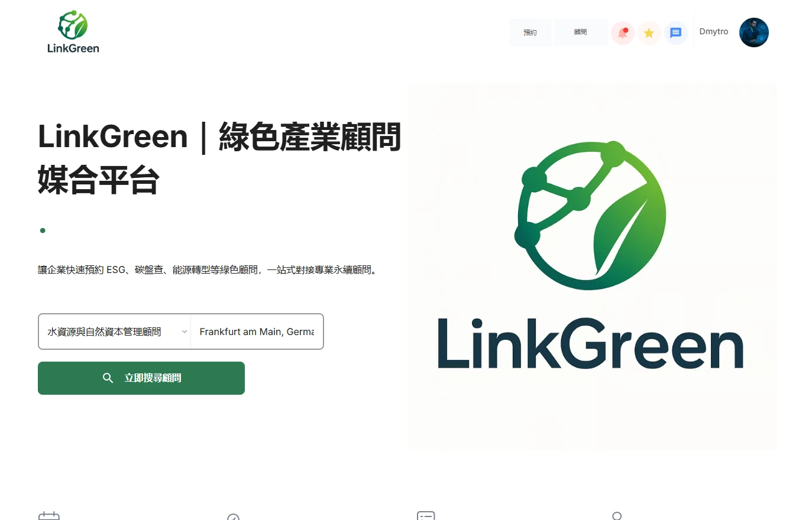Click the LinkGreen 綠色產業顧問媒合平台 heading

[219, 158]
